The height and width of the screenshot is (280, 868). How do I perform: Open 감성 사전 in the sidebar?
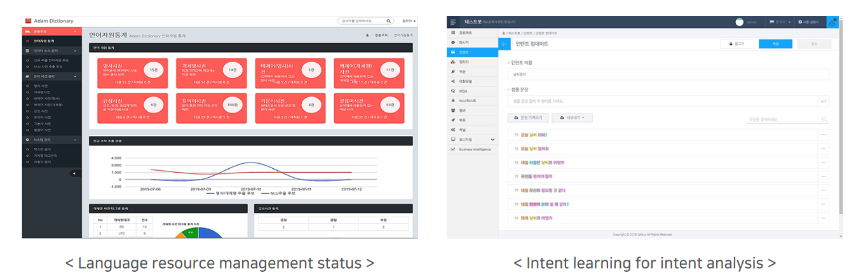click(40, 110)
